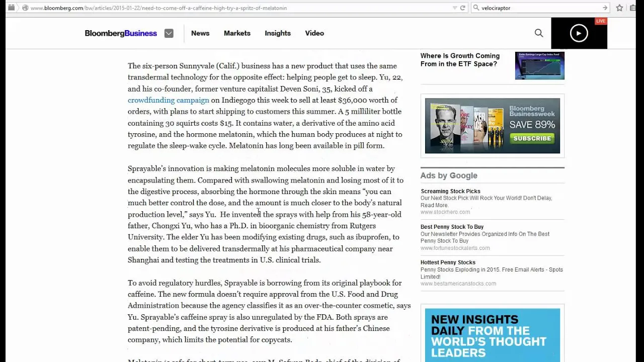Open the URL history dropdown arrow
Viewport: 644px width, 362px height.
[455, 8]
